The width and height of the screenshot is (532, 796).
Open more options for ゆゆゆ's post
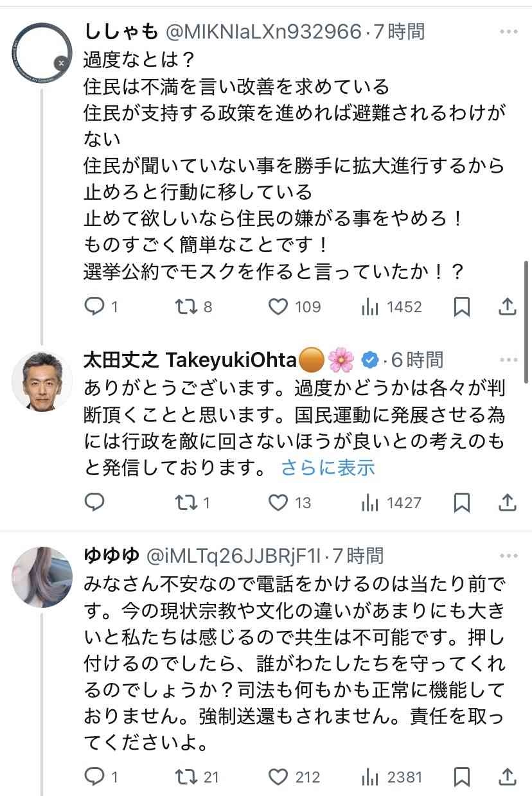click(508, 555)
